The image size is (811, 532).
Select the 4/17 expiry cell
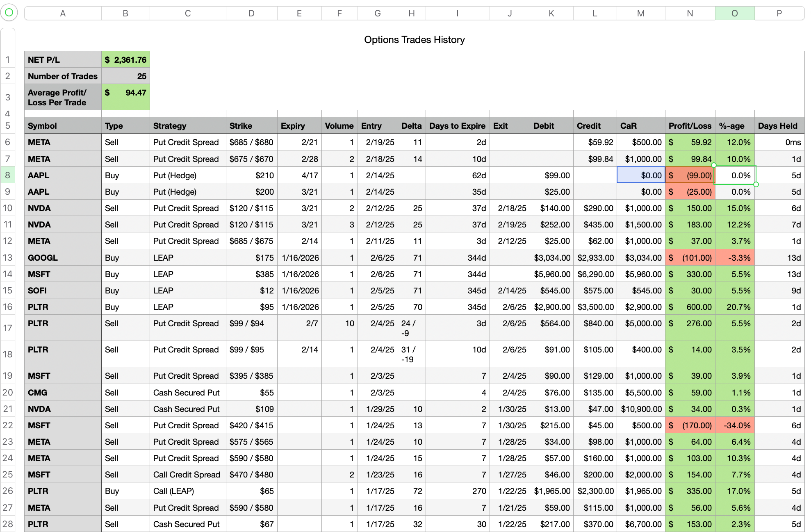click(x=299, y=175)
